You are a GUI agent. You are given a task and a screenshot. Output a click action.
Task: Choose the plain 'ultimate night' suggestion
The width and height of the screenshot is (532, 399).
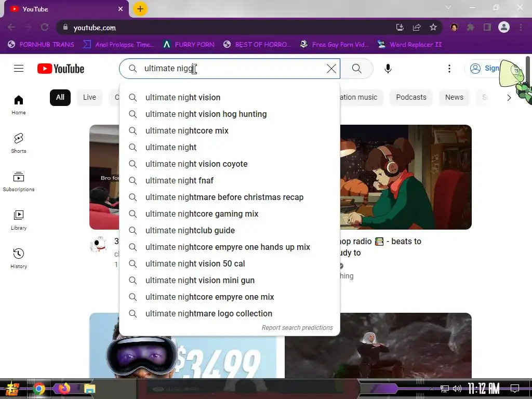(230, 147)
